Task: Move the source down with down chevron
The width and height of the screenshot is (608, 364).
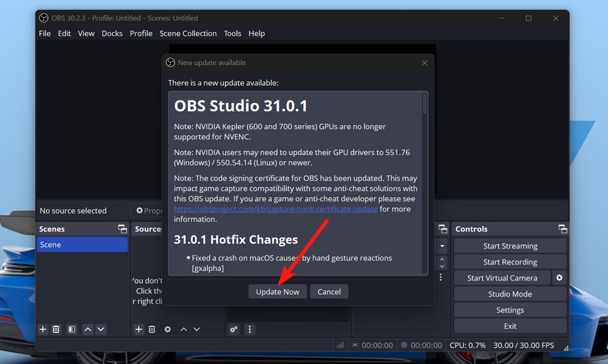Action: pos(196,329)
